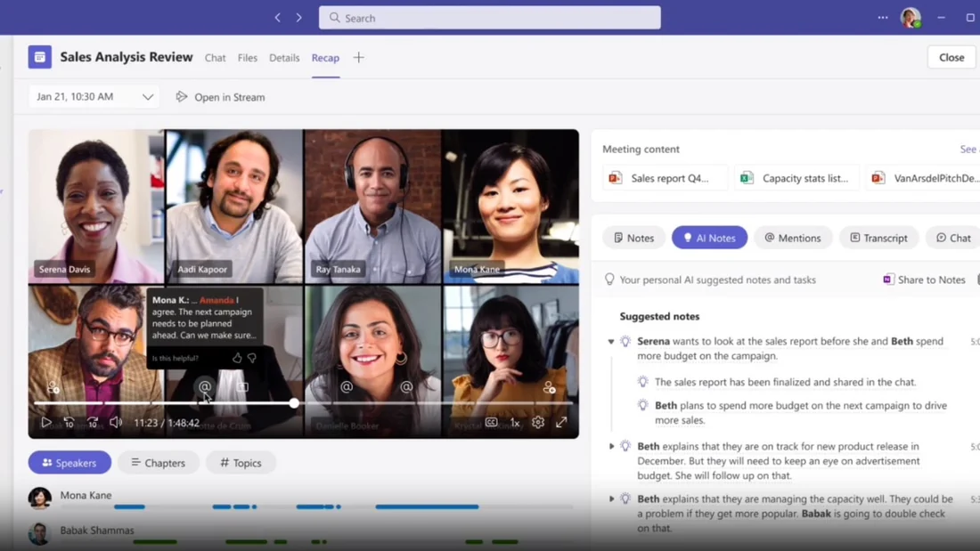The width and height of the screenshot is (980, 551).
Task: Expand the Beth new product release note
Action: [x=611, y=446]
